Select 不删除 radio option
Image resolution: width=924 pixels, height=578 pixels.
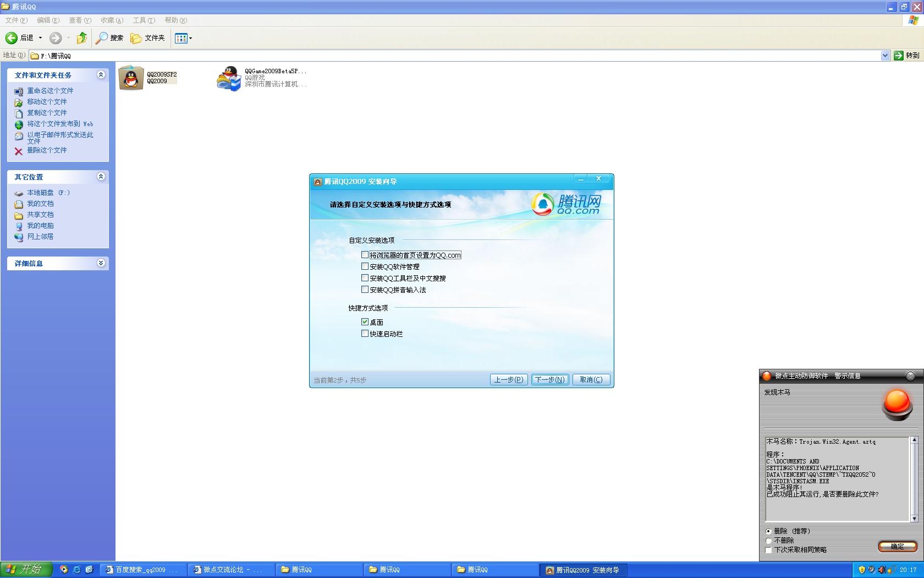click(768, 541)
